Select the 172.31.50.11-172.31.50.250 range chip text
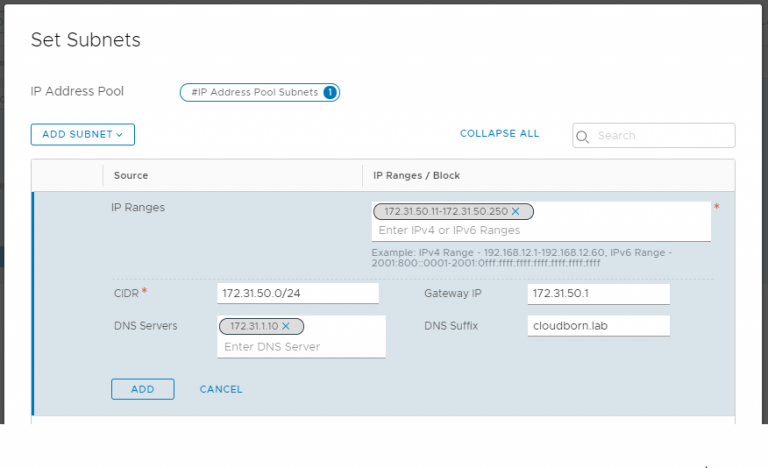The image size is (768, 468). click(445, 212)
